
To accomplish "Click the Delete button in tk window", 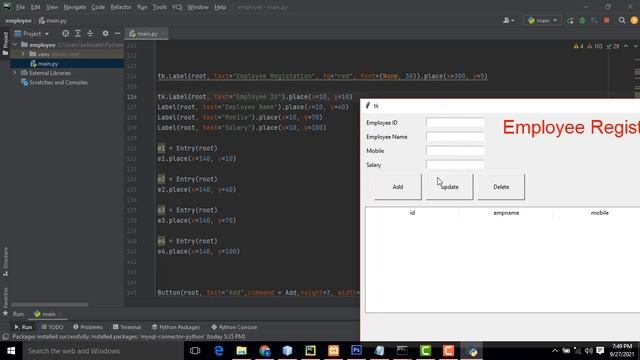I will point(501,187).
